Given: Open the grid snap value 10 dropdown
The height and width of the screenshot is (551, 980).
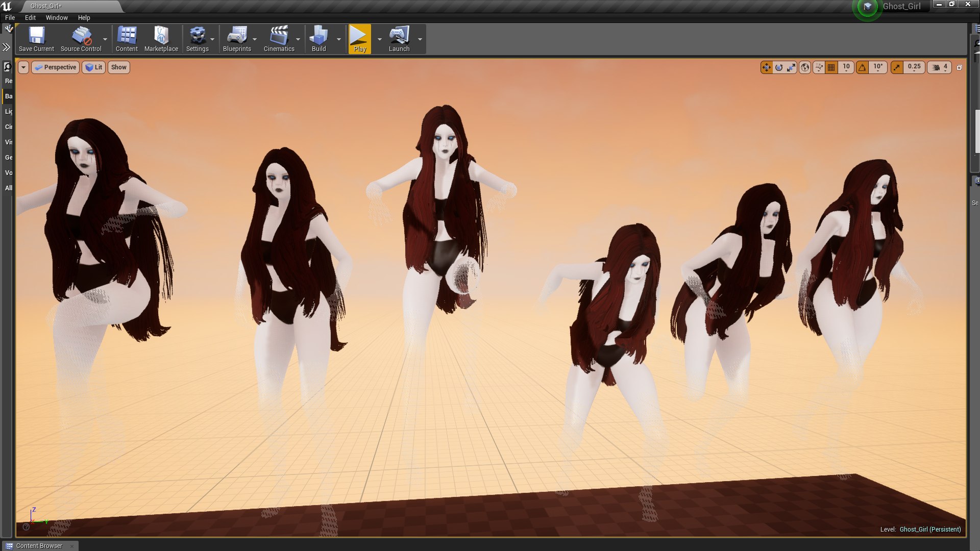Looking at the screenshot, I should (846, 67).
